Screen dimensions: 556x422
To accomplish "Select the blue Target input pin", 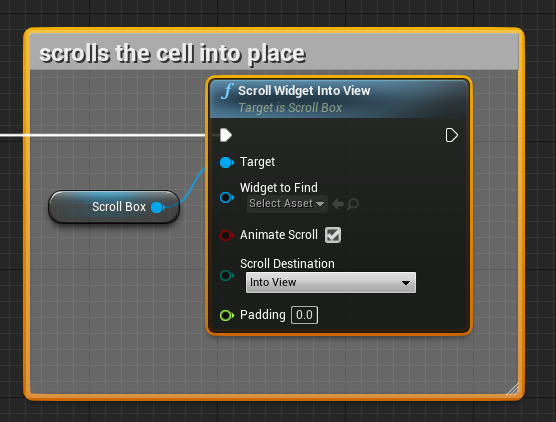I will click(x=227, y=162).
